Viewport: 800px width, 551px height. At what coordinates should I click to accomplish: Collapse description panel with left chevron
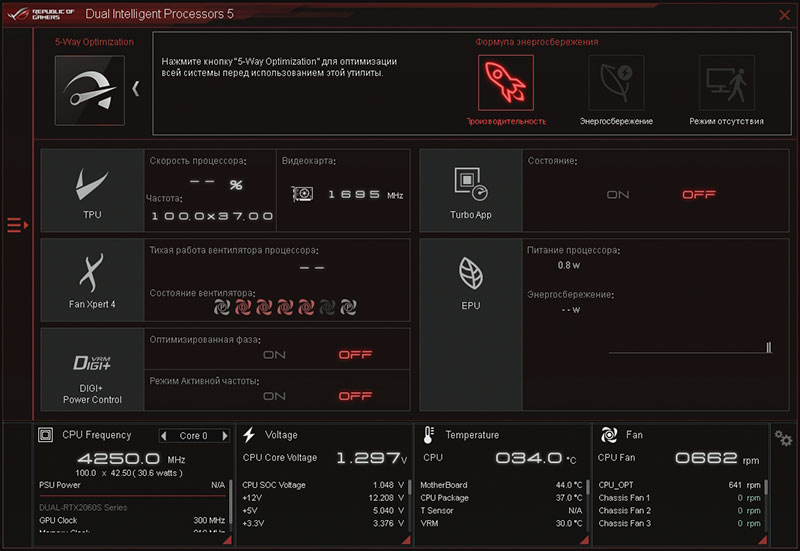(136, 89)
